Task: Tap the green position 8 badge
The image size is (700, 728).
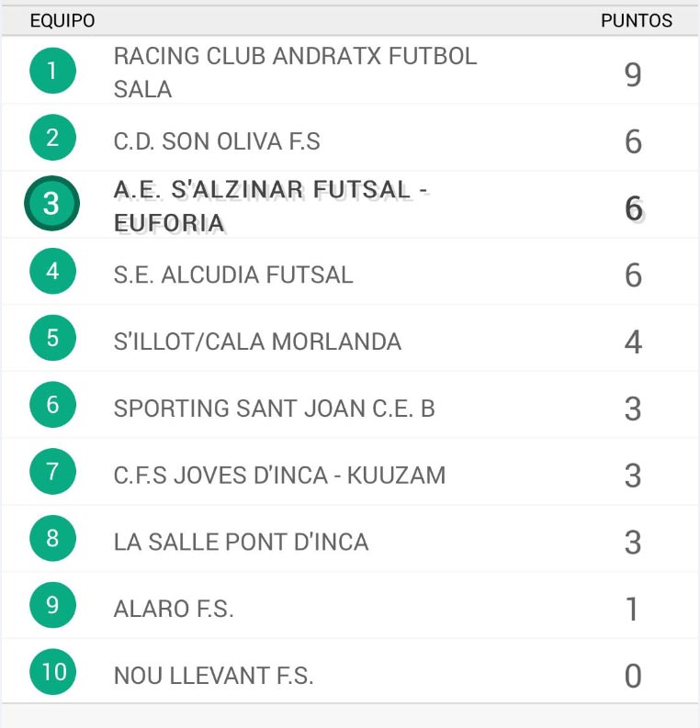Action: point(52,538)
